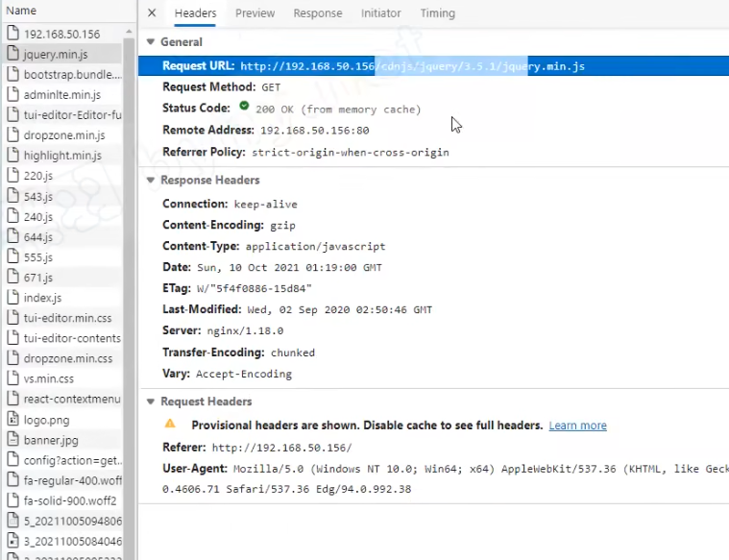Image resolution: width=729 pixels, height=560 pixels.
Task: Click the Content-Type value application/javascript
Action: (316, 247)
